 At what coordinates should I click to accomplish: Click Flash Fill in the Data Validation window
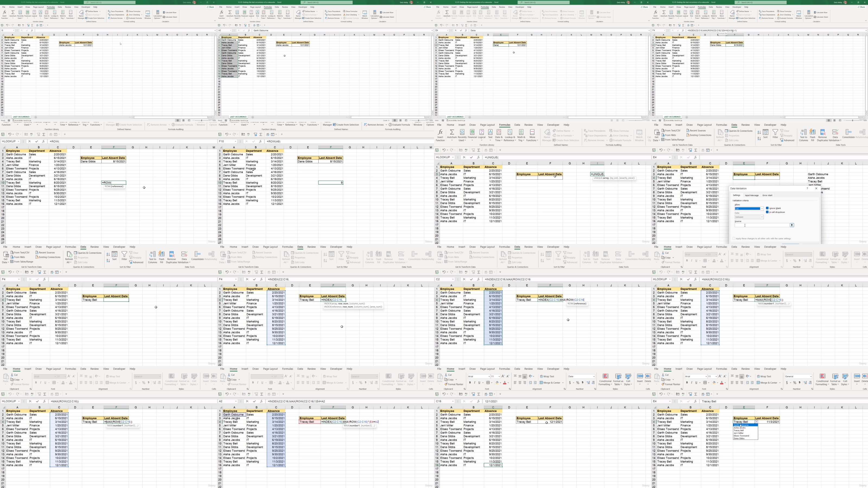click(x=812, y=135)
